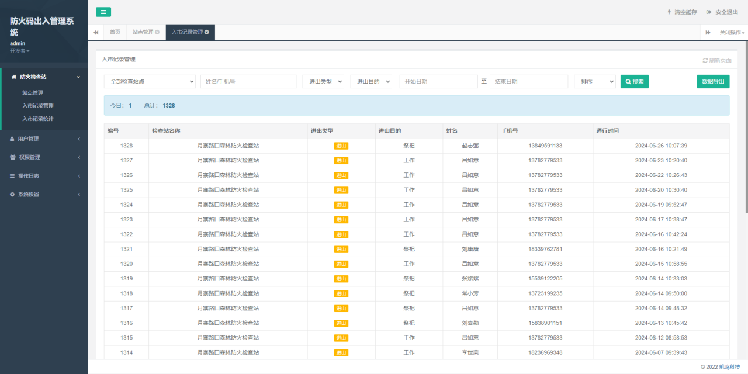Click the name cell in row 1321

(x=470, y=249)
